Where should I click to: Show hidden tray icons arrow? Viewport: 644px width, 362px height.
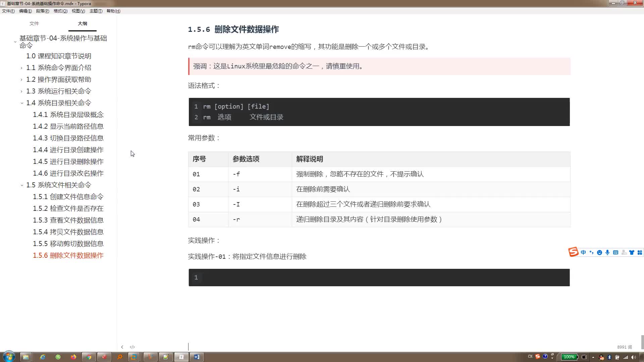[x=593, y=357]
